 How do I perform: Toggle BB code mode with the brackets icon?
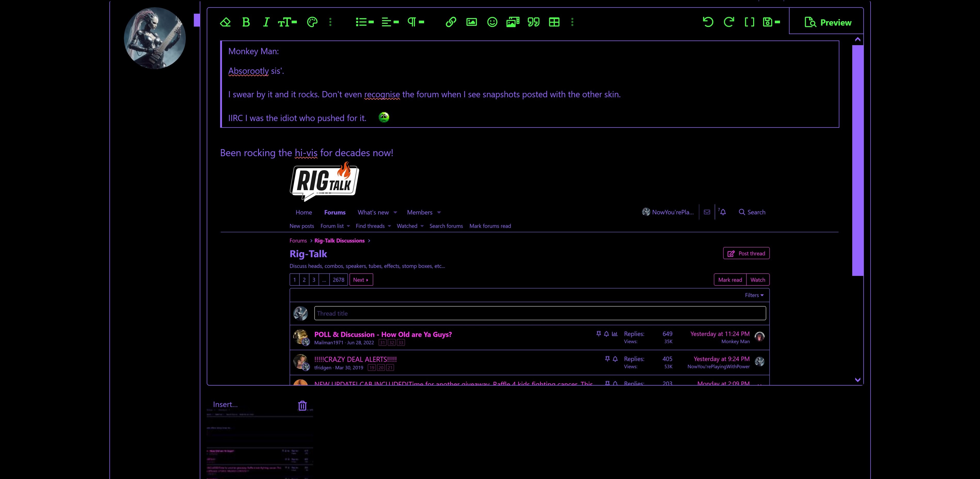[x=749, y=22]
